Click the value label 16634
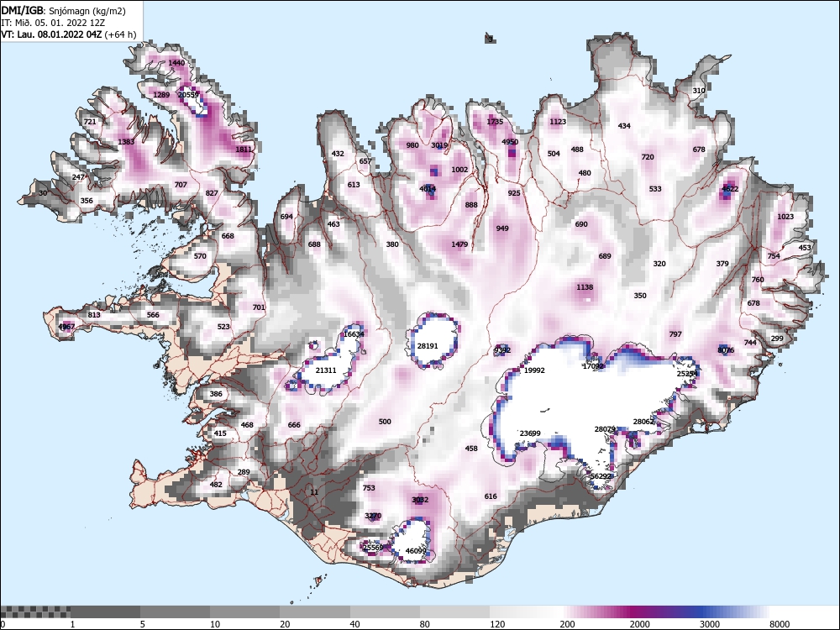 pos(354,334)
